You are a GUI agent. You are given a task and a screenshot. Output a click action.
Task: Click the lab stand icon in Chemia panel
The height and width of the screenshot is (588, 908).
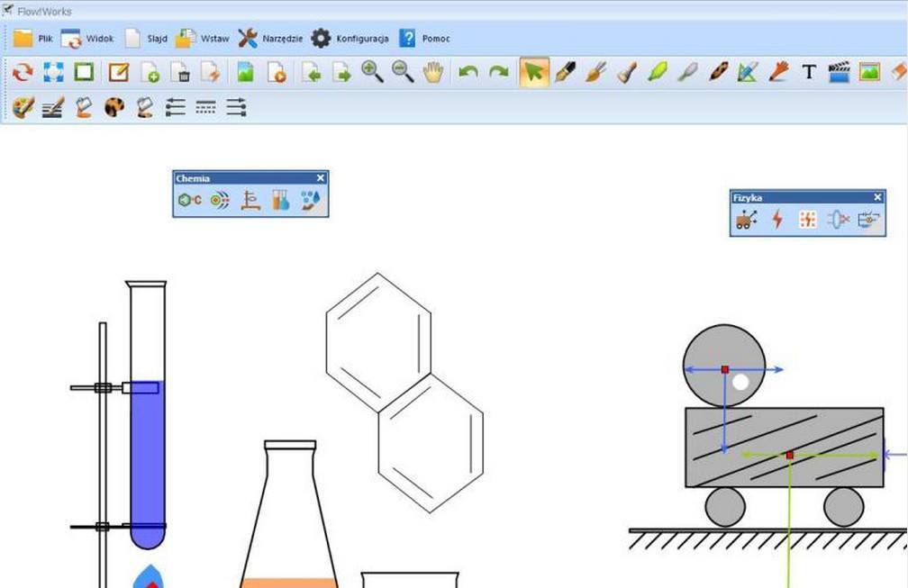pos(250,200)
